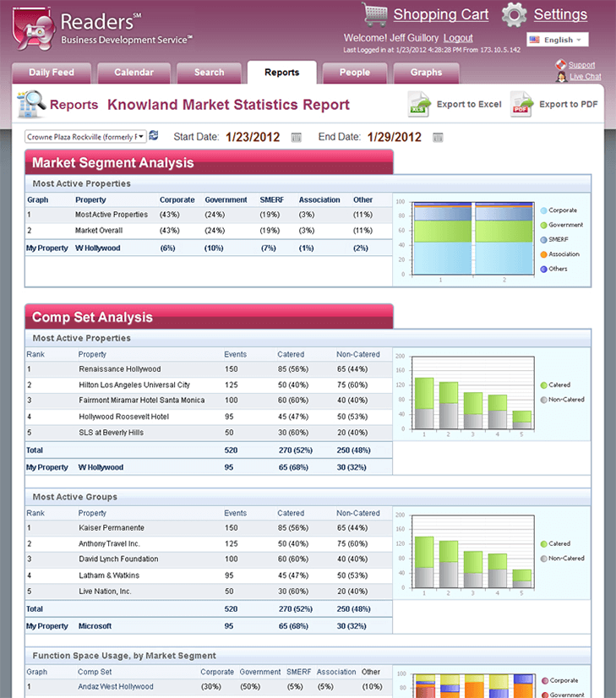The width and height of the screenshot is (616, 698).
Task: Click the Comp Set Analysis header
Action: tap(210, 317)
